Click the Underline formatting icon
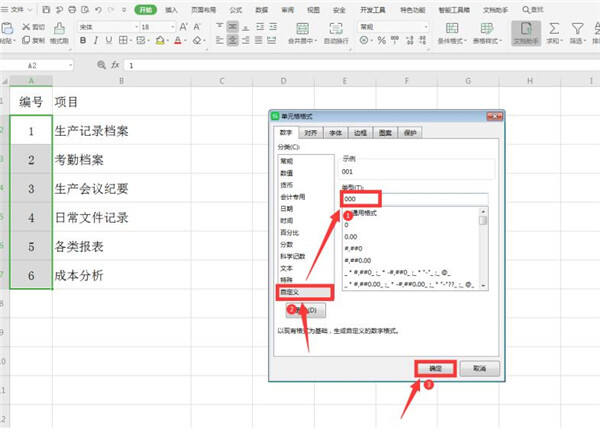This screenshot has width=600, height=432. tap(109, 42)
